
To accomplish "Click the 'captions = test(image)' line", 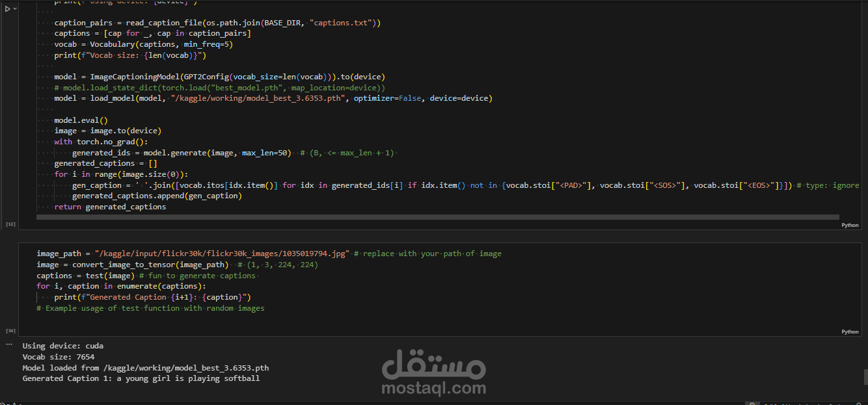I will coord(146,276).
